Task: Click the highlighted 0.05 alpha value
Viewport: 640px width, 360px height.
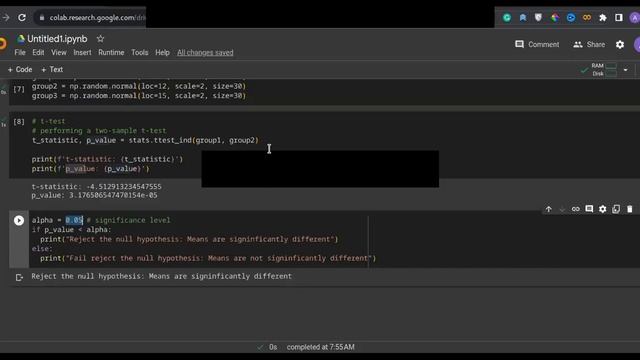Action: pyautogui.click(x=74, y=220)
